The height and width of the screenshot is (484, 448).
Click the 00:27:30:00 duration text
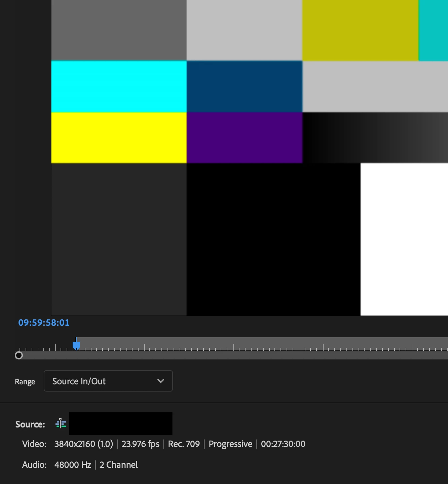[283, 444]
